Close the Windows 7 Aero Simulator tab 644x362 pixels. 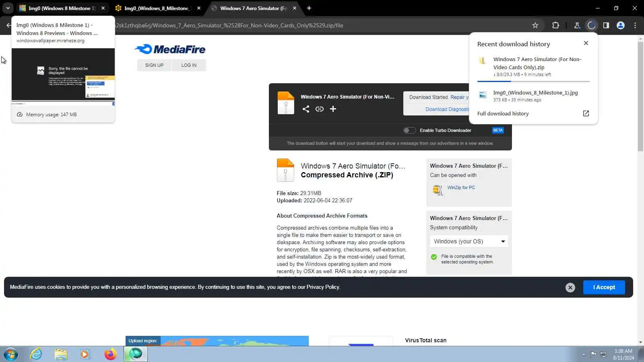click(295, 8)
